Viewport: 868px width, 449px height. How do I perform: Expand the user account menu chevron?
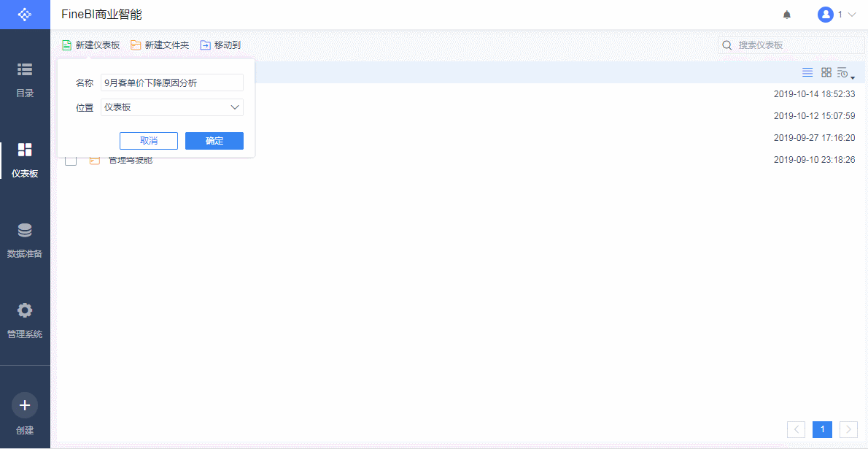coord(852,15)
